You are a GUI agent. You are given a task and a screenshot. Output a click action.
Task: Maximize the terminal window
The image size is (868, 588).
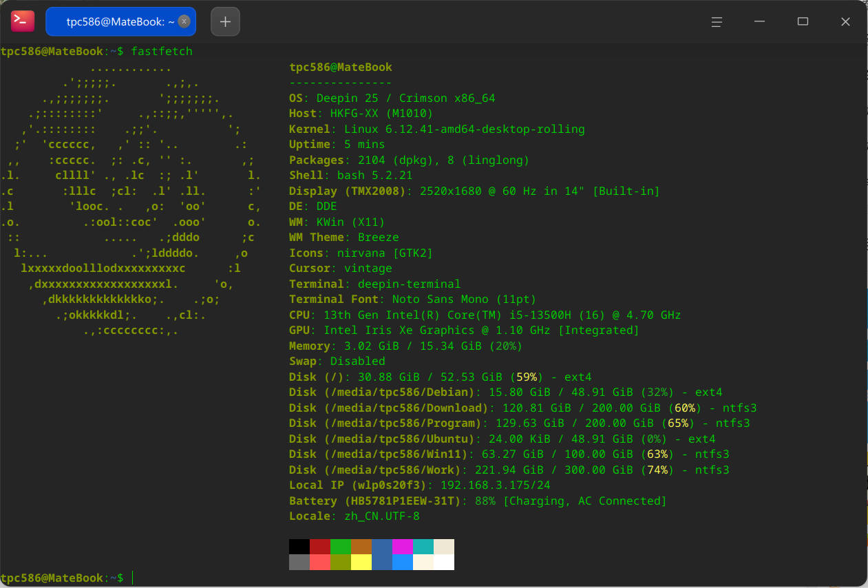803,21
